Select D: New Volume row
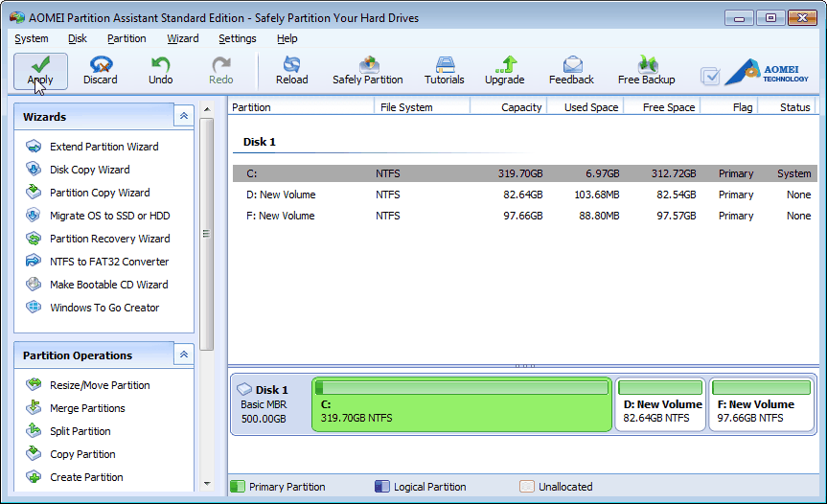 coord(525,195)
